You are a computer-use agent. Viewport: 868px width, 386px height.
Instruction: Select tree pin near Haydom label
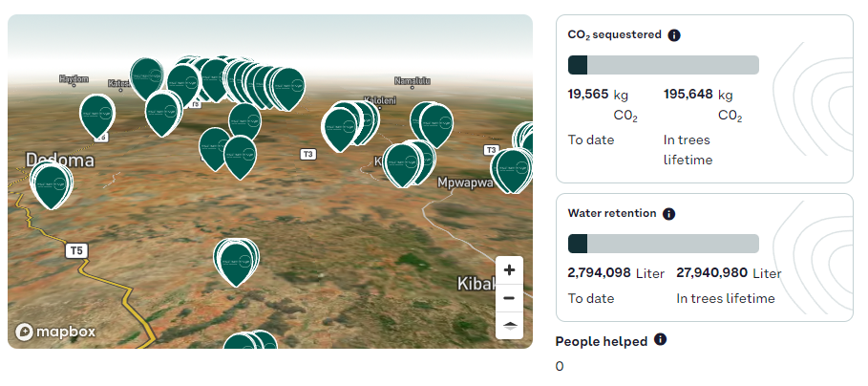[x=97, y=117]
